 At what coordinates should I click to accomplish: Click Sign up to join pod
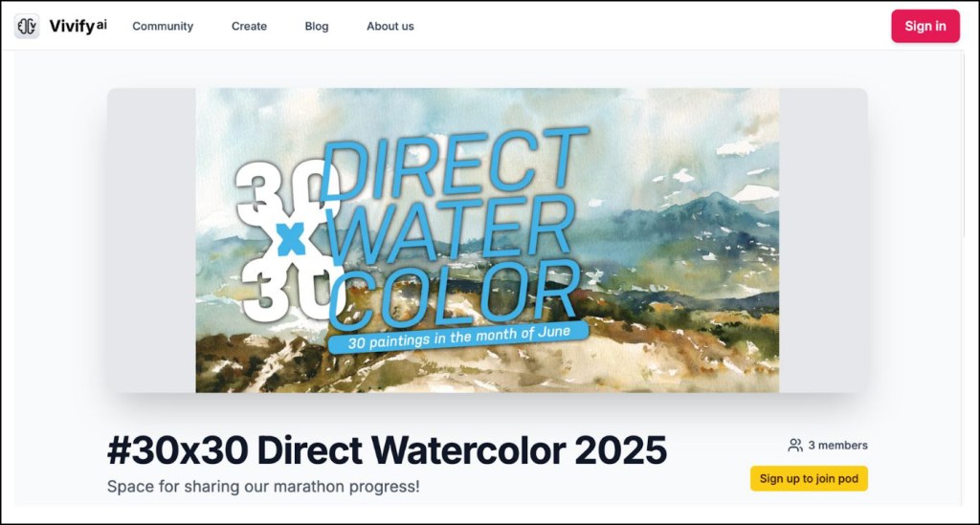pyautogui.click(x=809, y=479)
